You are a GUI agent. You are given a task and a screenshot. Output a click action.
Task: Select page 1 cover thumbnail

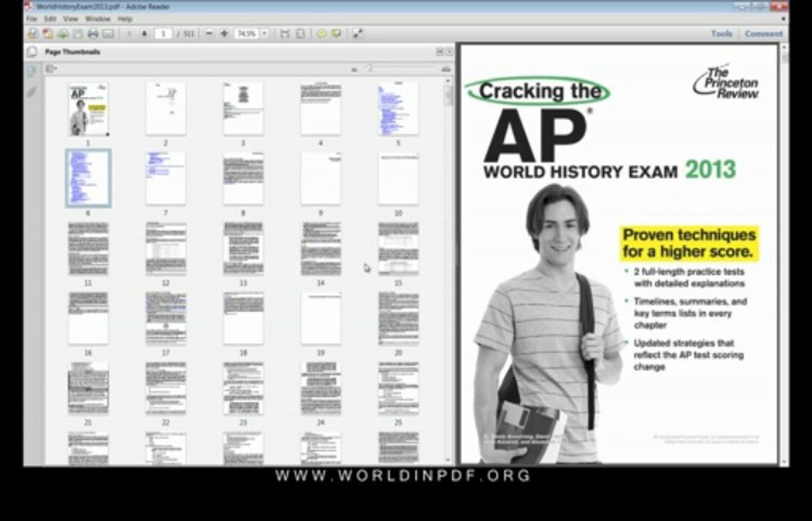(x=88, y=109)
